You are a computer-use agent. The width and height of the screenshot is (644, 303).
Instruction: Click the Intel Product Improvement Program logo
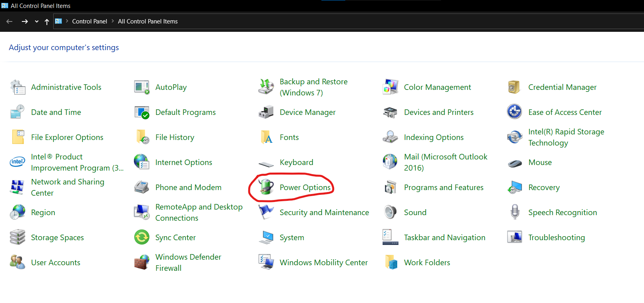click(x=17, y=162)
